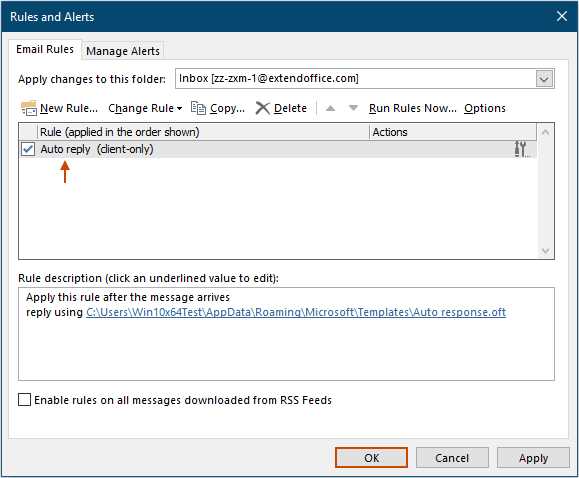Select the Inbox folder combo box
The image size is (579, 478).
click(364, 79)
